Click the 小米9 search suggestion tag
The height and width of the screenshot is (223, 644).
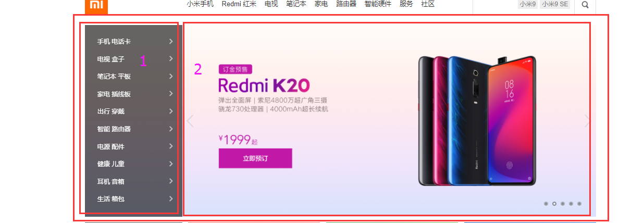[x=527, y=4]
